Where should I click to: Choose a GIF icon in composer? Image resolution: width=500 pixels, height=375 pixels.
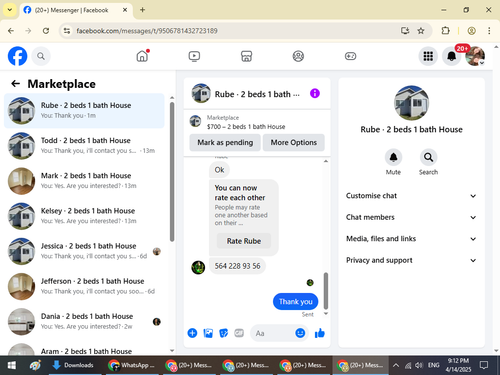click(239, 333)
